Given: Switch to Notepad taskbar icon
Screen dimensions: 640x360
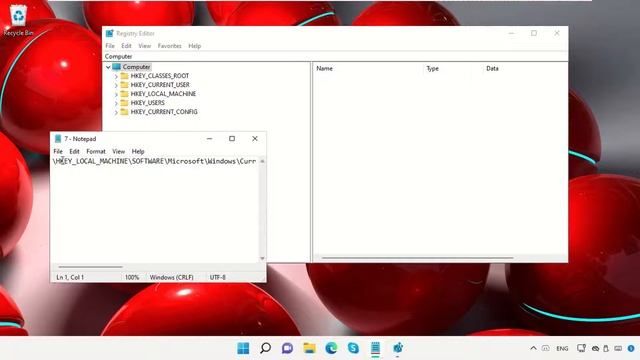Looking at the screenshot, I should (x=376, y=348).
